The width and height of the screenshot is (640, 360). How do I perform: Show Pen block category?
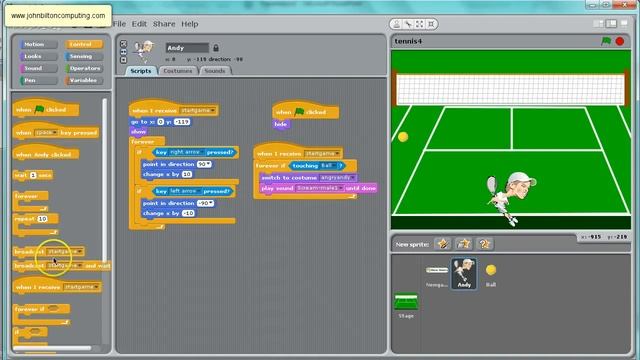point(38,80)
